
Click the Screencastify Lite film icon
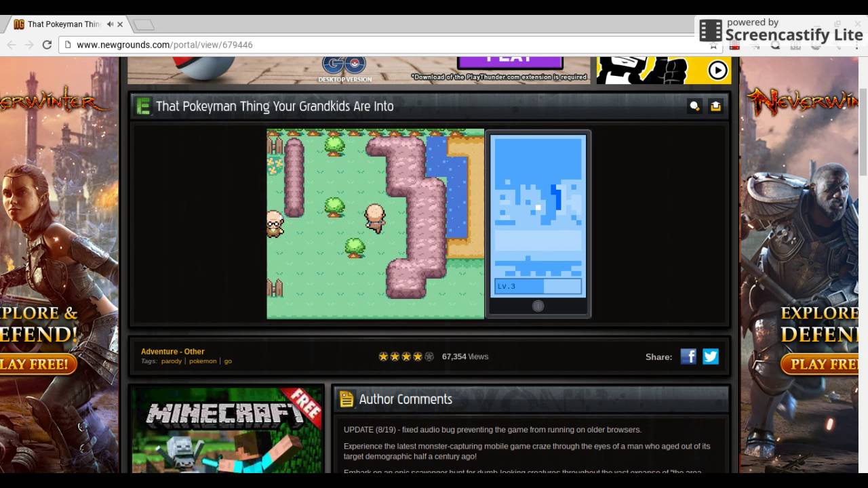coord(711,30)
